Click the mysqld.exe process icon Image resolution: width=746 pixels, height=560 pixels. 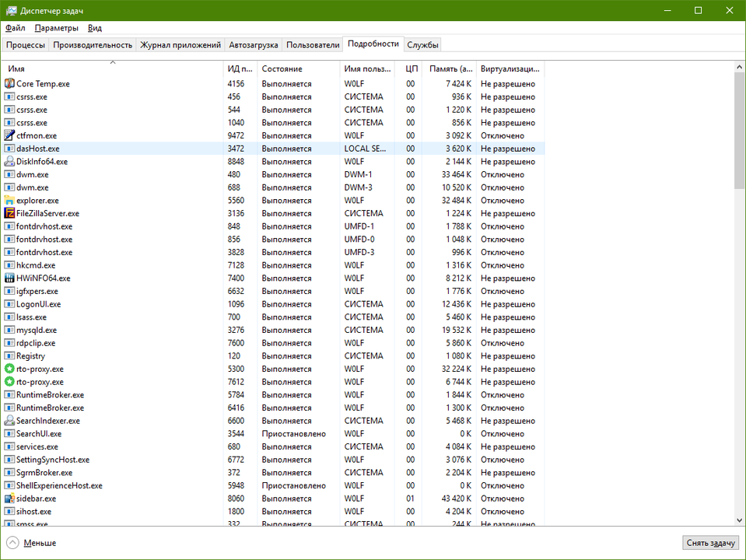(9, 330)
